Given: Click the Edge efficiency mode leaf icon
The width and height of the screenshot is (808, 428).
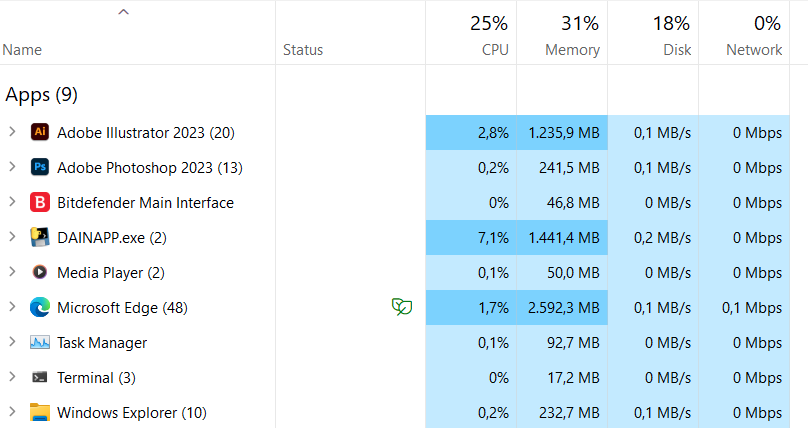Looking at the screenshot, I should 401,307.
